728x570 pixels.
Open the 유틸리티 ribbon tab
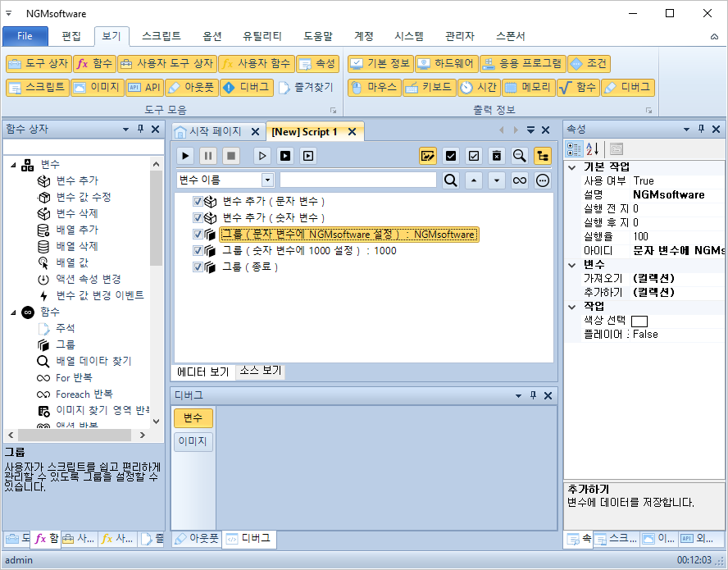coord(262,36)
